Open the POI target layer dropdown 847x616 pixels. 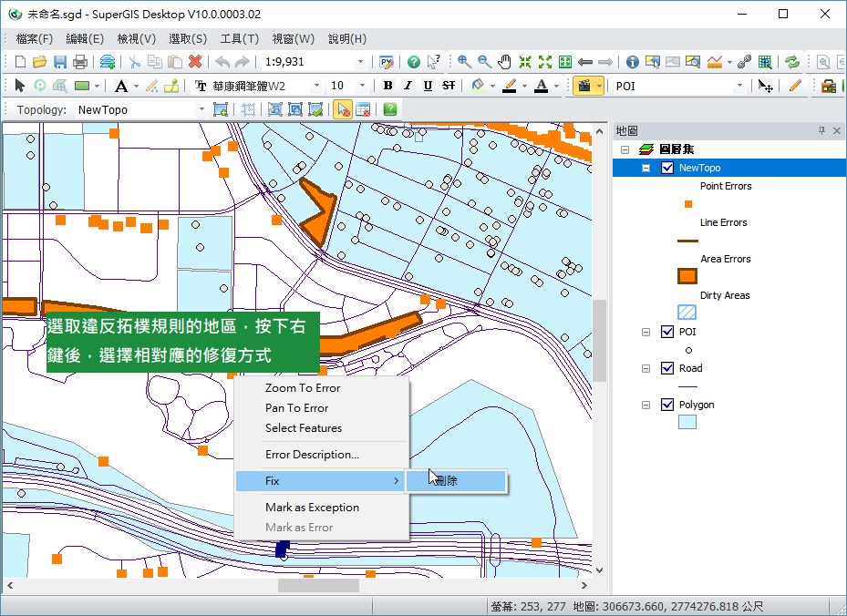[x=739, y=86]
